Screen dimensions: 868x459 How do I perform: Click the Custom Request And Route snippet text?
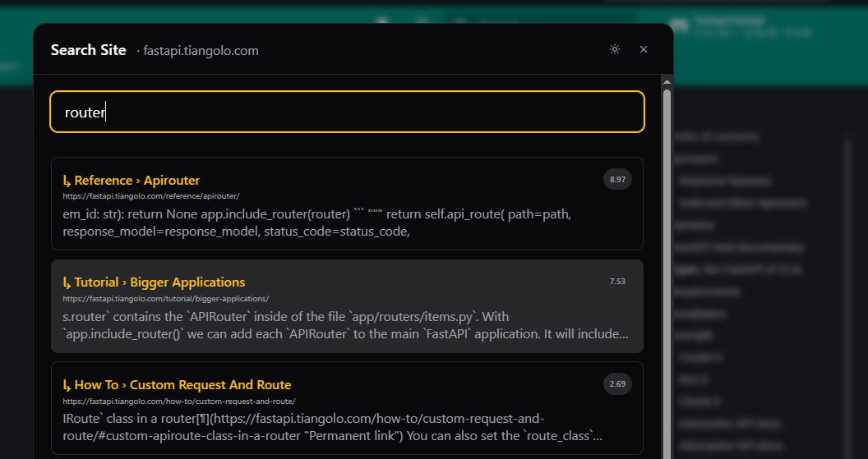pos(332,427)
